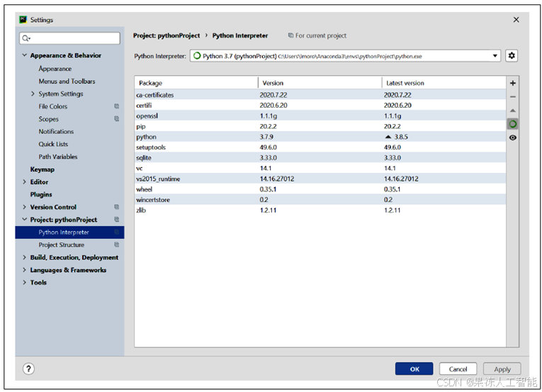Select the ca-certificates package row
The image size is (542, 392).
(320, 95)
